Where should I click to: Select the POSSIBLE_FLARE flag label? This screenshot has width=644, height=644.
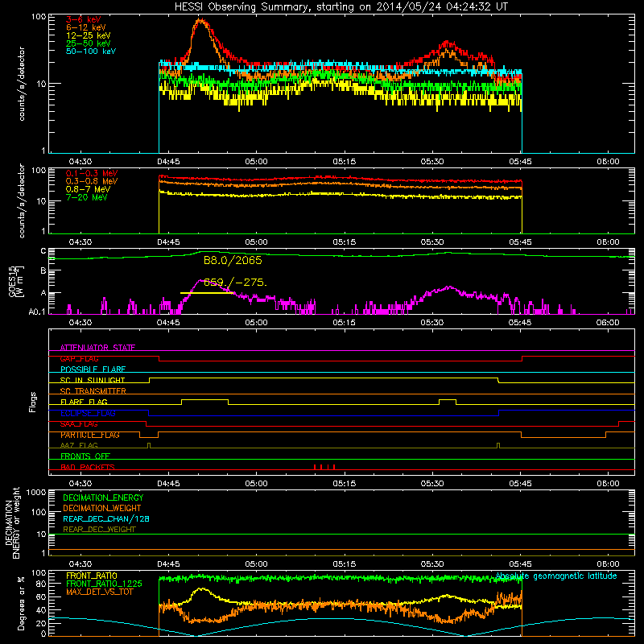[x=93, y=369]
